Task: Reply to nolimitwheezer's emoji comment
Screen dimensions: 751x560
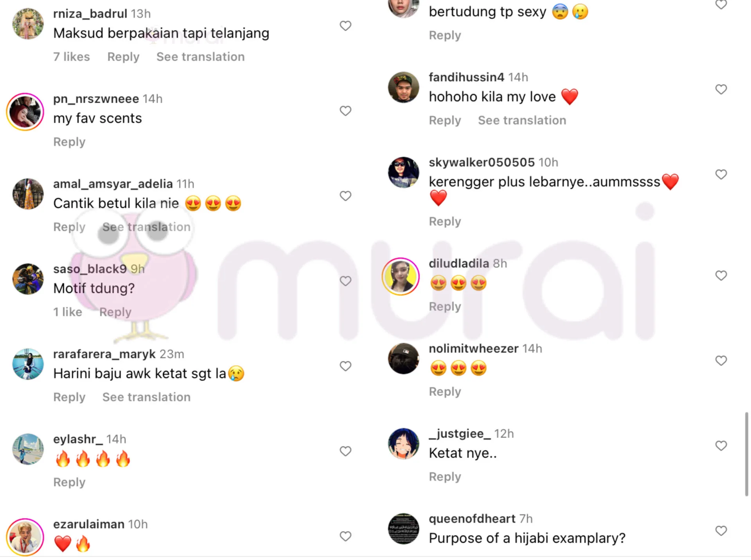Action: click(x=445, y=391)
